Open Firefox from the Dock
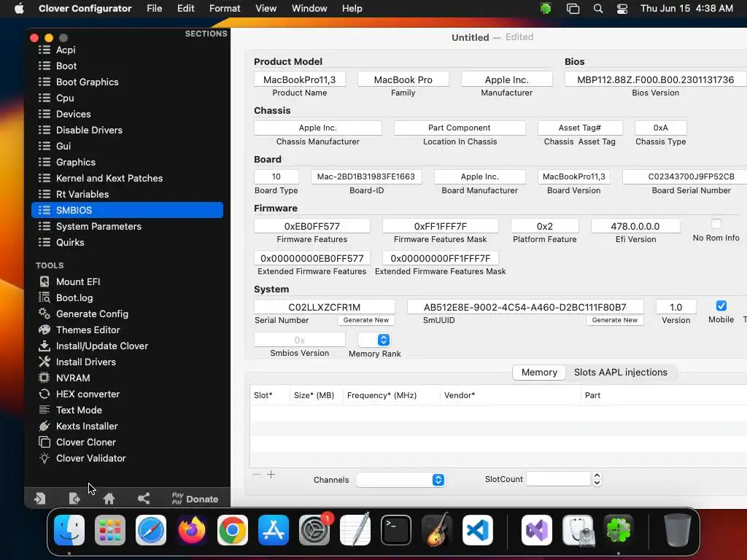Viewport: 747px width, 560px height. (x=192, y=530)
